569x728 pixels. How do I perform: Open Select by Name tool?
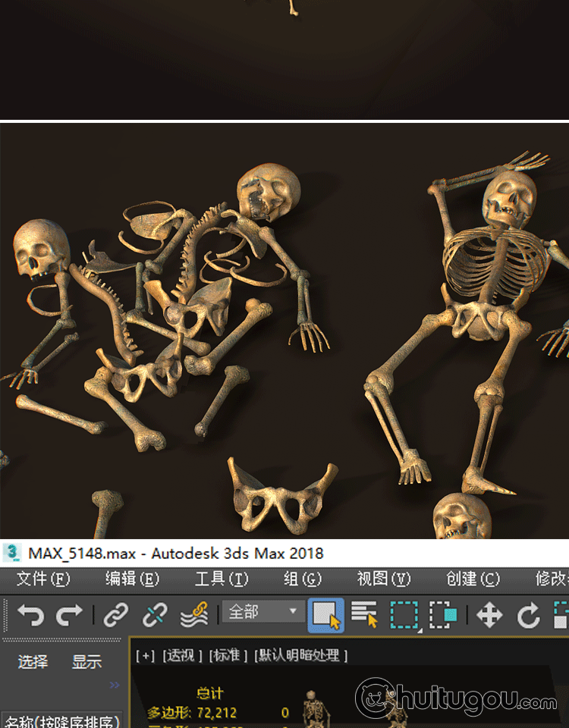coord(365,614)
